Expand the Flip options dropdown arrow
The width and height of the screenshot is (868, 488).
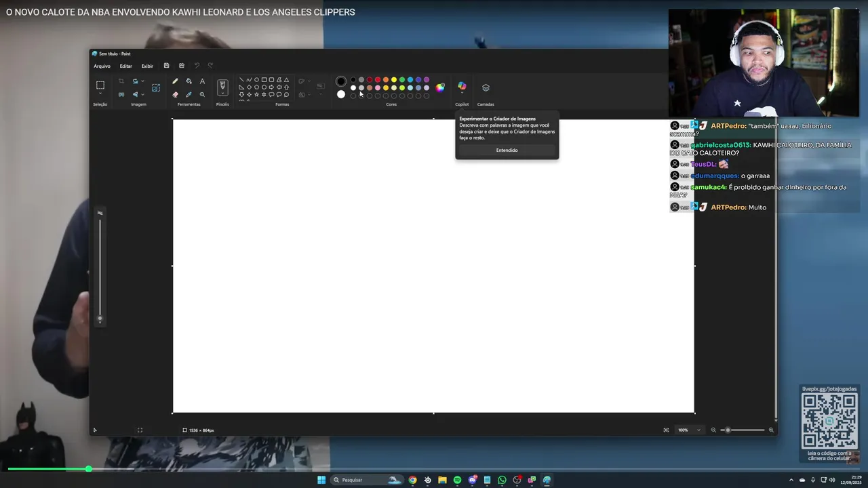[142, 94]
